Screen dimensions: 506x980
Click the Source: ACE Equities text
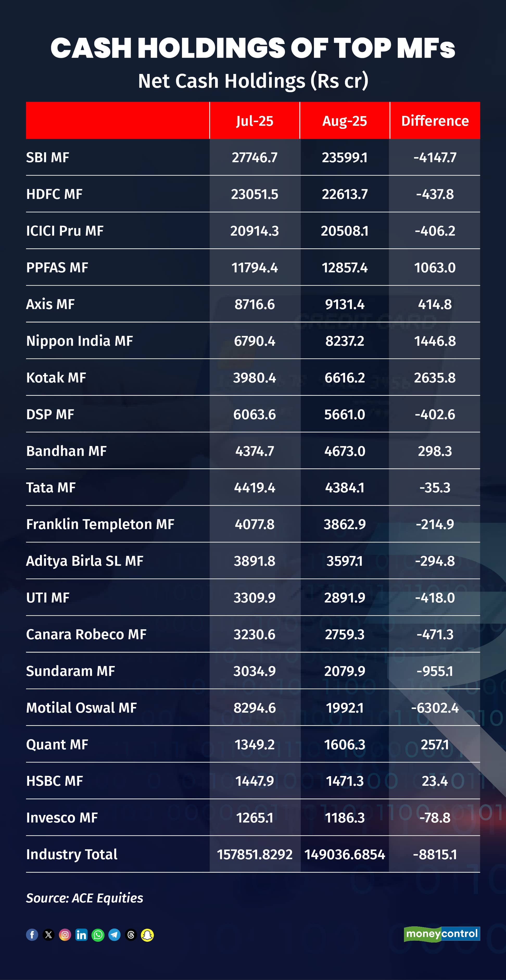84,898
